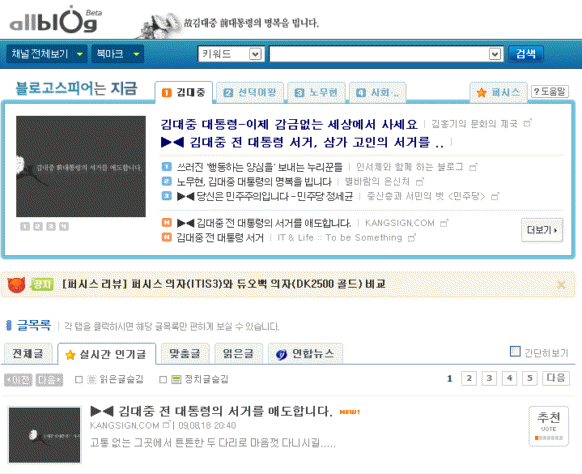582x474 pixels.
Task: Expand the 채널 전체보기 dropdown
Action: point(47,54)
